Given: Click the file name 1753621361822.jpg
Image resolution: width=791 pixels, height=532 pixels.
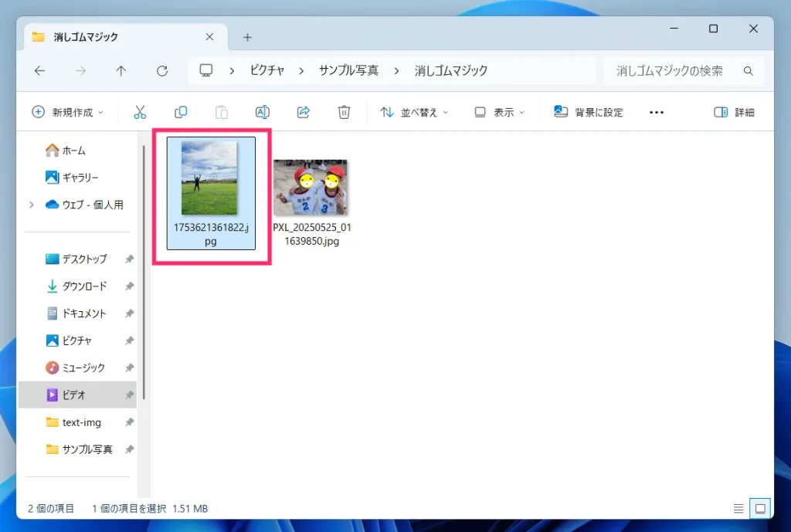Looking at the screenshot, I should click(x=211, y=234).
